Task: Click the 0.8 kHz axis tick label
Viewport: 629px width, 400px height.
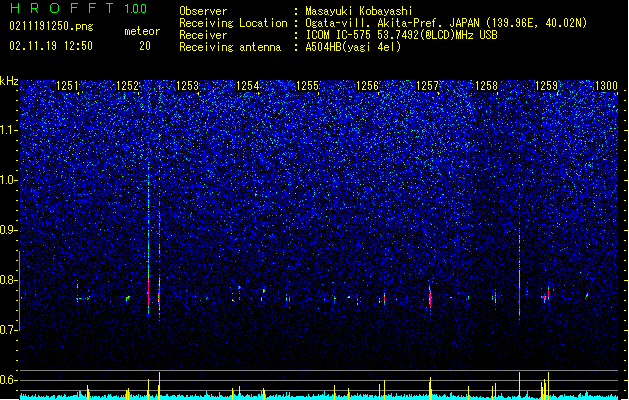Action: point(8,280)
